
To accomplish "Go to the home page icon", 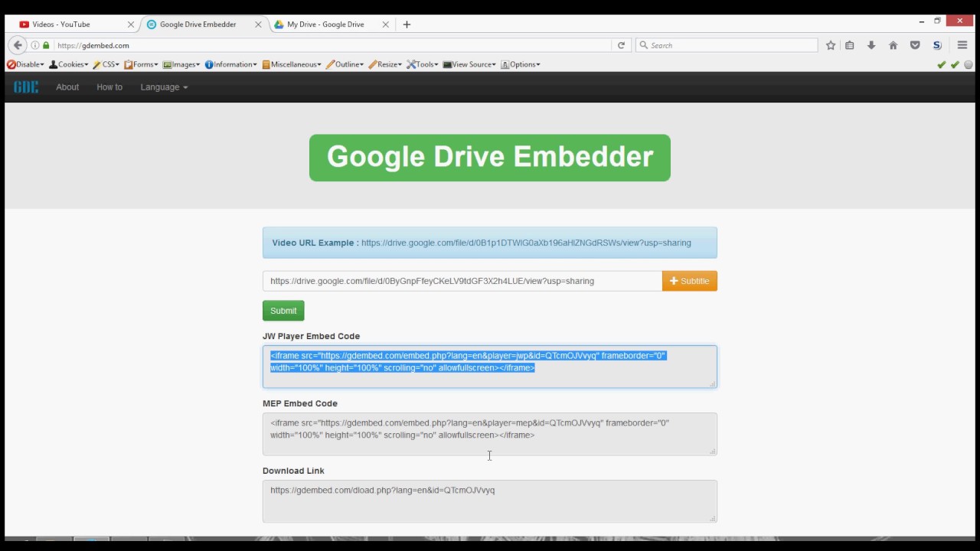I will coord(893,45).
